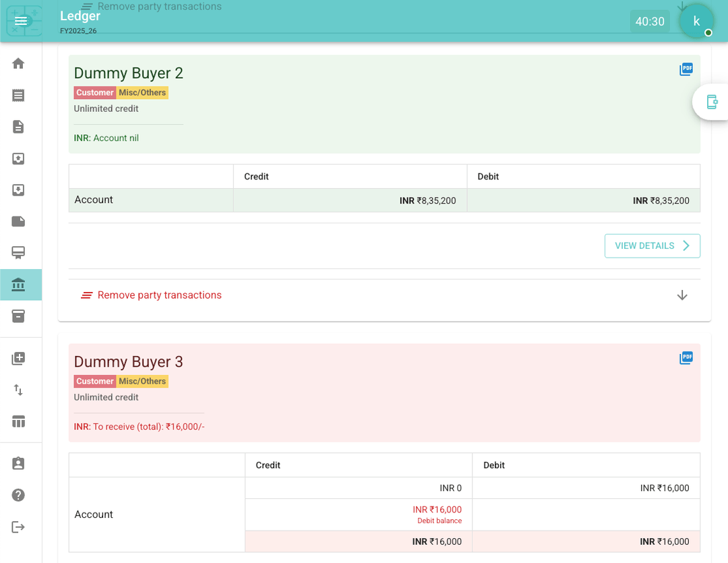The height and width of the screenshot is (563, 728).
Task: Click the logout icon in sidebar
Action: click(18, 527)
